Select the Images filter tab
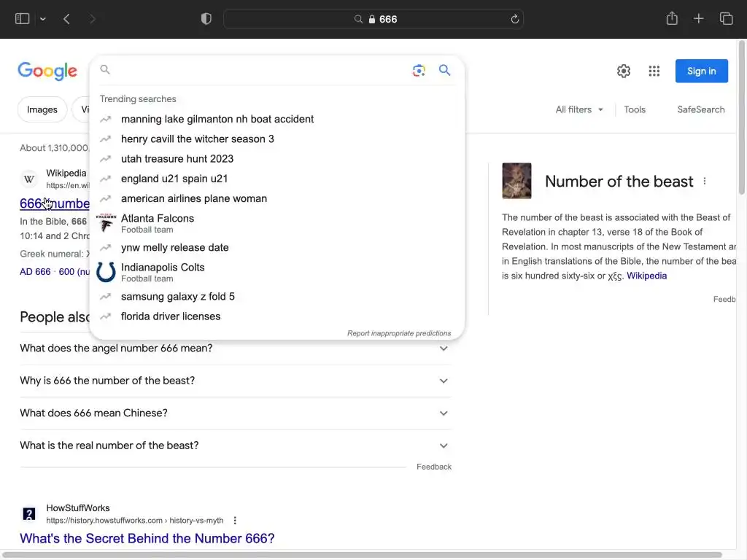Screen dimensions: 747x560 (42, 109)
